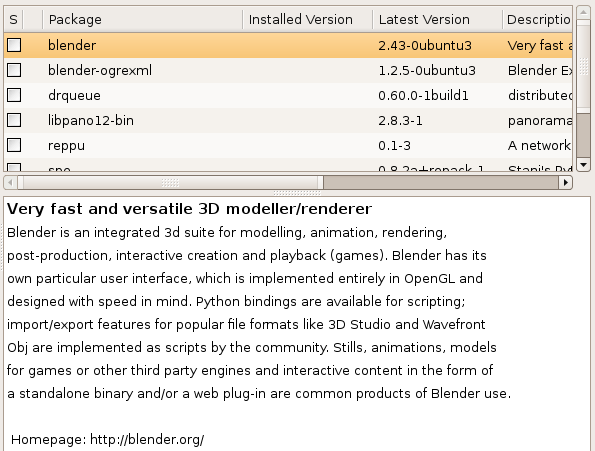Image resolution: width=595 pixels, height=451 pixels.
Task: Click the S status column header
Action: 14,19
